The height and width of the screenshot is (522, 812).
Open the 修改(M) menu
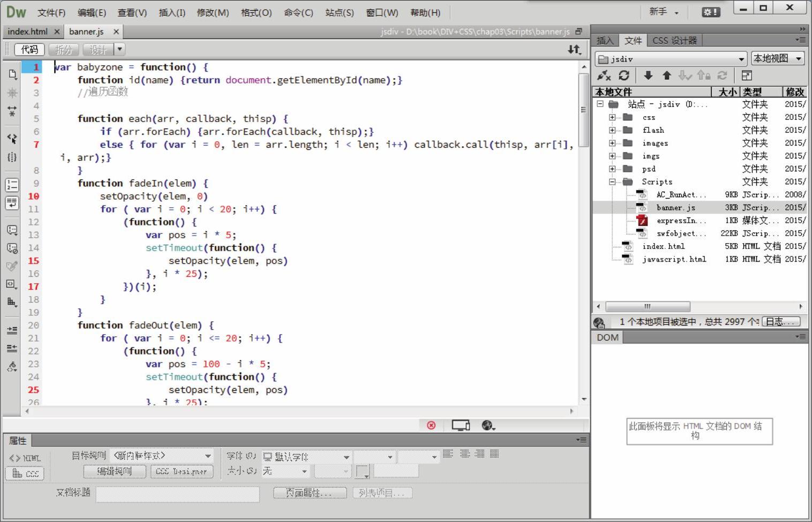point(213,12)
